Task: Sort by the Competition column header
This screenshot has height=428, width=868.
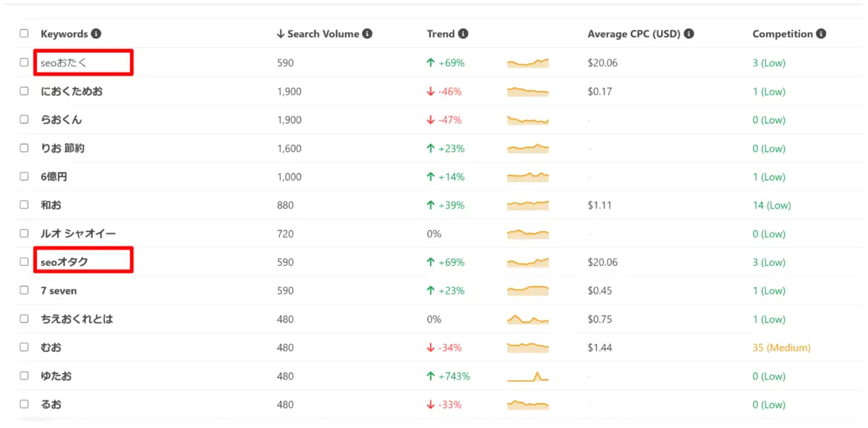Action: [782, 34]
